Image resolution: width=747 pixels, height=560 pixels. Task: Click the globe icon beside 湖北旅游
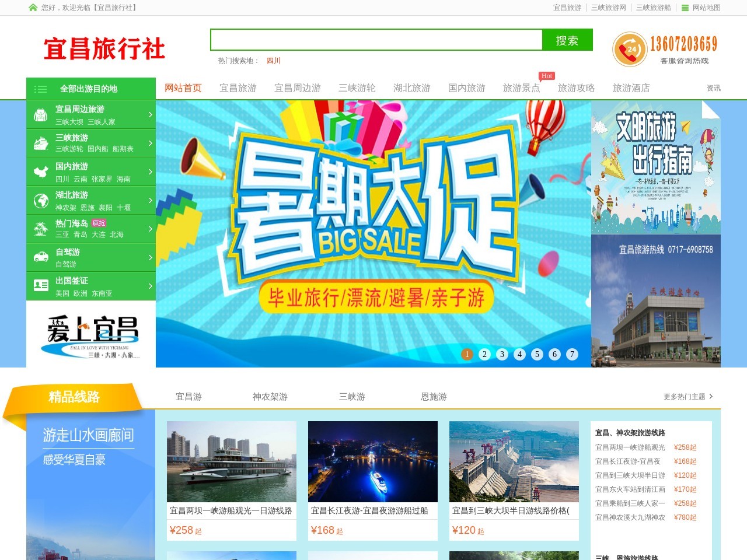click(40, 200)
